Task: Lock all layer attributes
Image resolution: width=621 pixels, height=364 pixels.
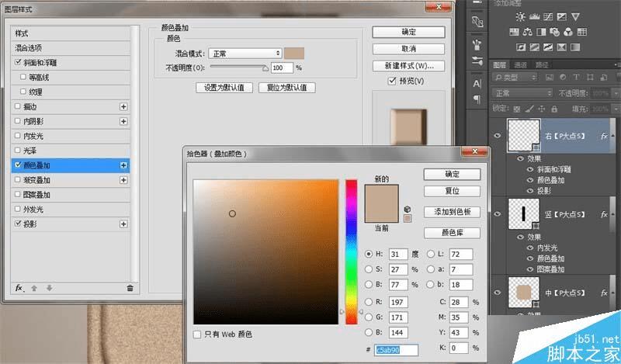Action: coord(554,109)
